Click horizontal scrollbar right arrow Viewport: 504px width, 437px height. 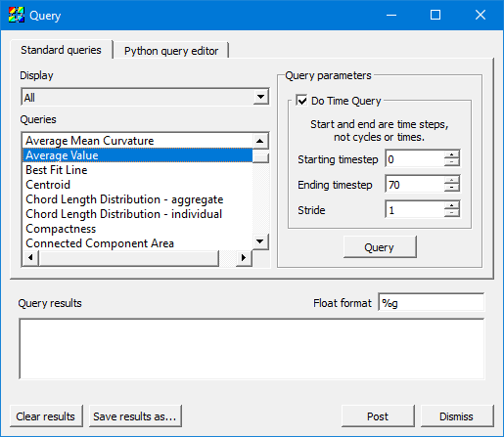click(244, 258)
